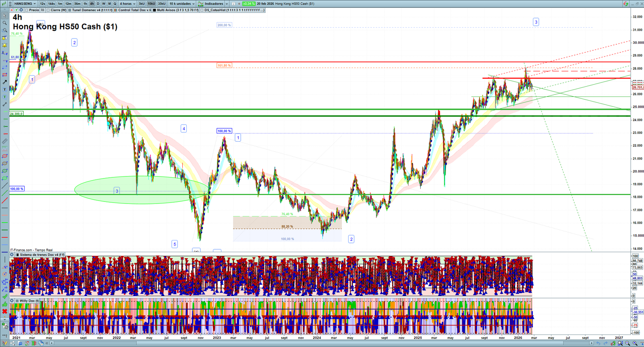This screenshot has height=347, width=644.
Task: Click the undo arrow in bottom bar
Action: (x=598, y=343)
